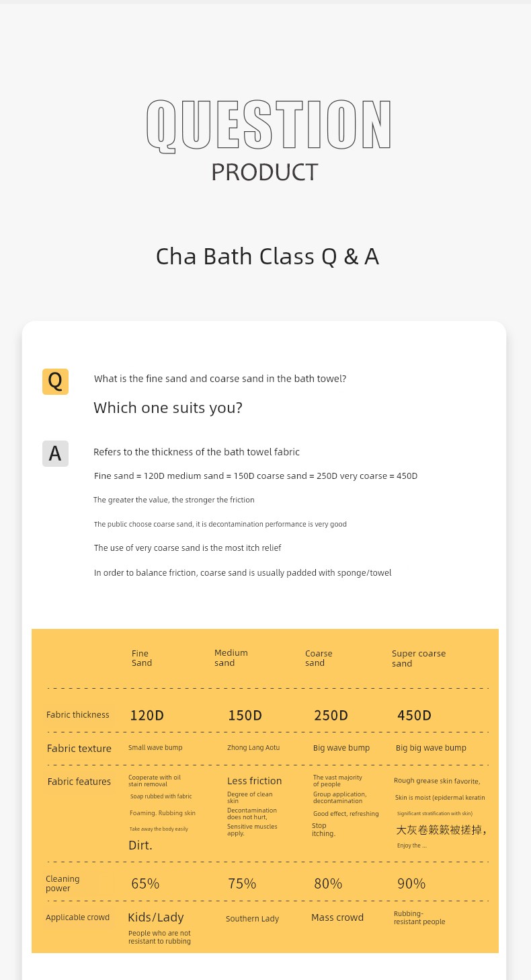Select the Coarse sand column header
The width and height of the screenshot is (531, 980).
pyautogui.click(x=319, y=658)
